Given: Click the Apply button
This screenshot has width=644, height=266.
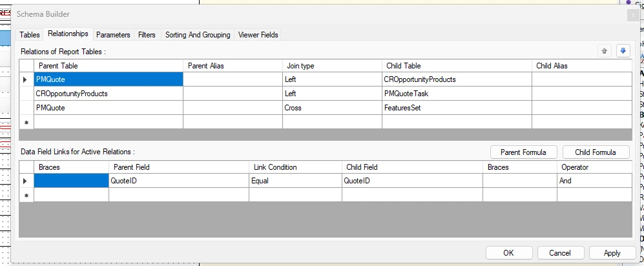Looking at the screenshot, I should [612, 253].
